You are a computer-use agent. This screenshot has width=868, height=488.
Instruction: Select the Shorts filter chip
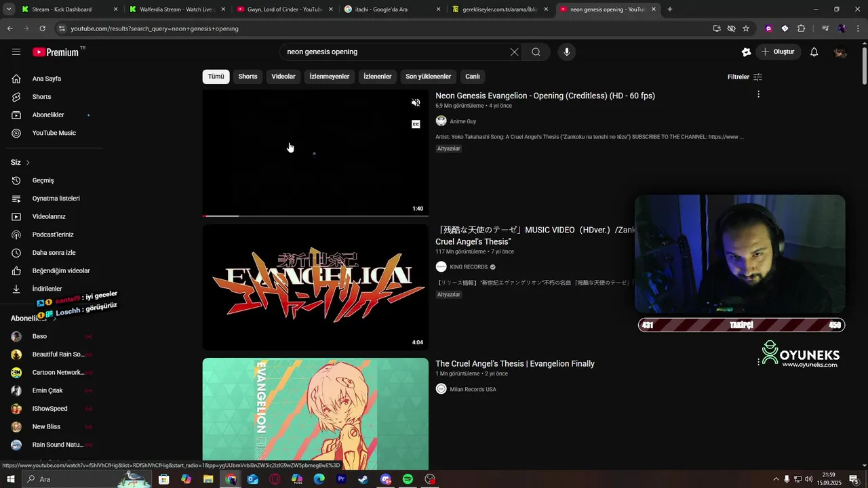point(248,77)
